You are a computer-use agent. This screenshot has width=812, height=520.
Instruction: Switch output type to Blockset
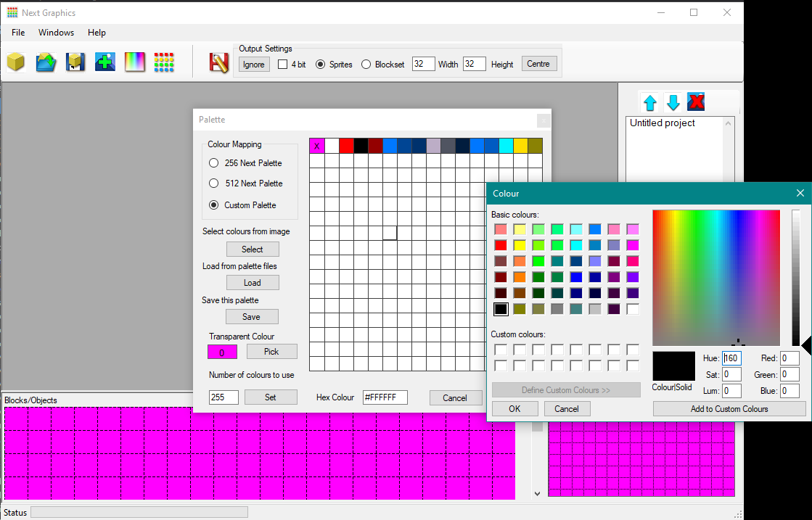click(x=366, y=64)
